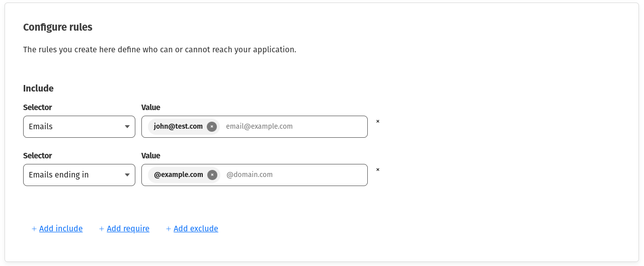Add a new require rule
This screenshot has height=266, width=644.
click(x=128, y=229)
